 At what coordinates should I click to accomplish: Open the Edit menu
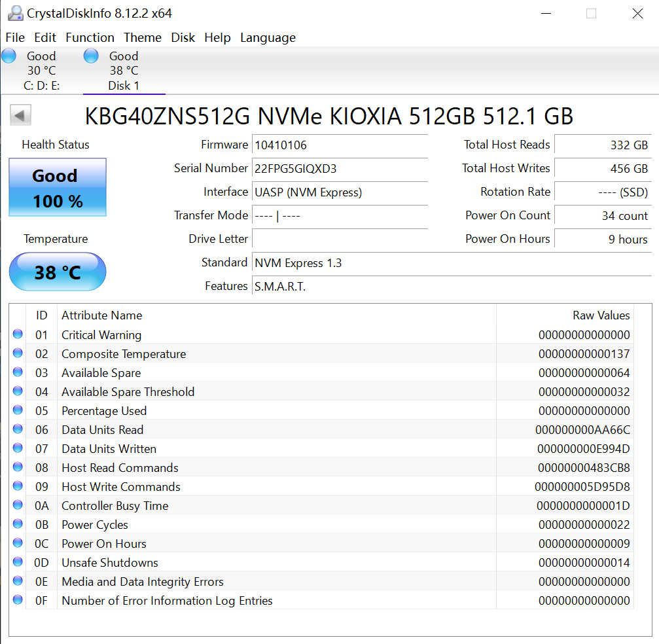45,37
